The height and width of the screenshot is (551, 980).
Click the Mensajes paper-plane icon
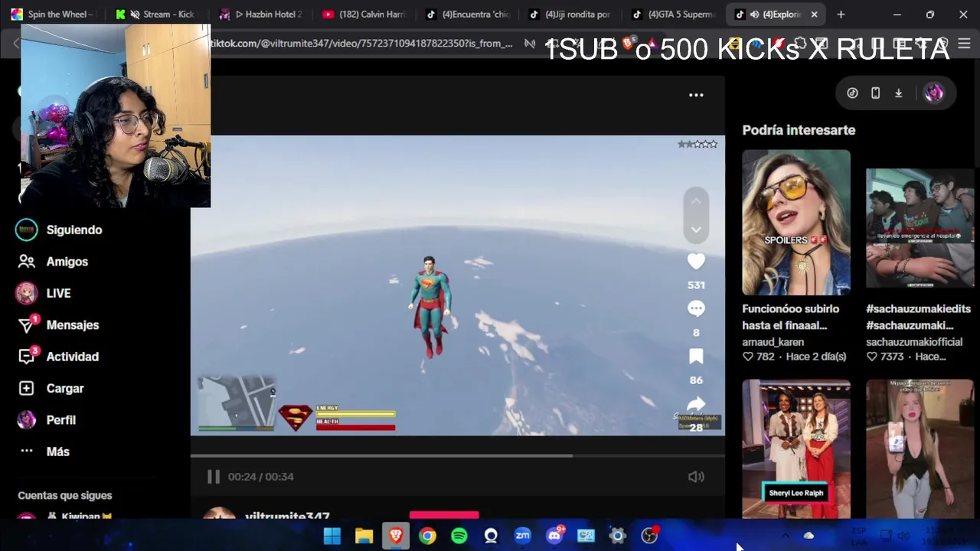pyautogui.click(x=27, y=325)
